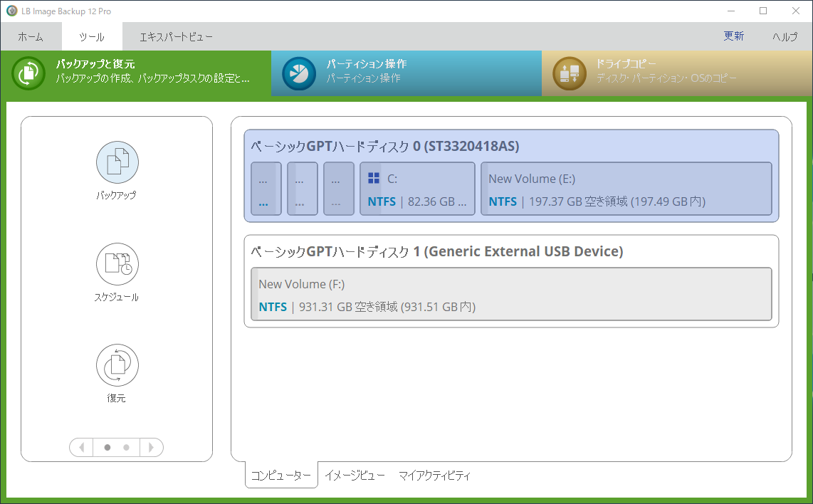Screen dimensions: 813x504
Task: Open the ヘルプ menu
Action: [785, 36]
